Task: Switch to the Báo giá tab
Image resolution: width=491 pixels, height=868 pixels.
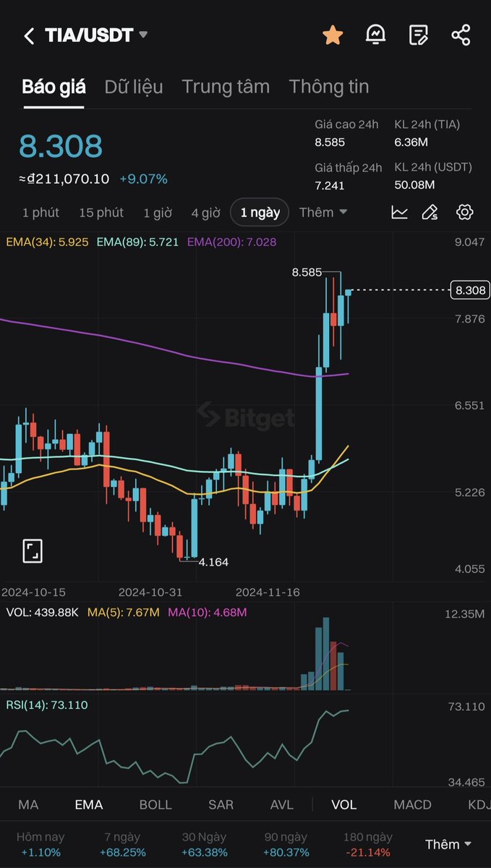Action: [x=54, y=87]
